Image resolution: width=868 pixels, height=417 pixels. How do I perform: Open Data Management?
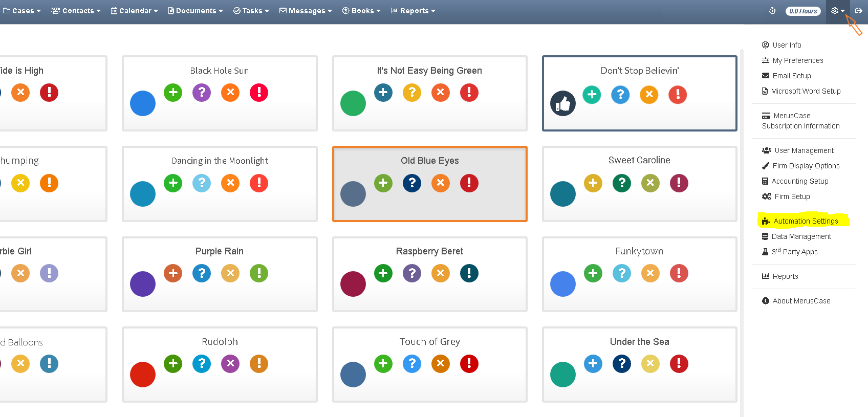point(796,236)
